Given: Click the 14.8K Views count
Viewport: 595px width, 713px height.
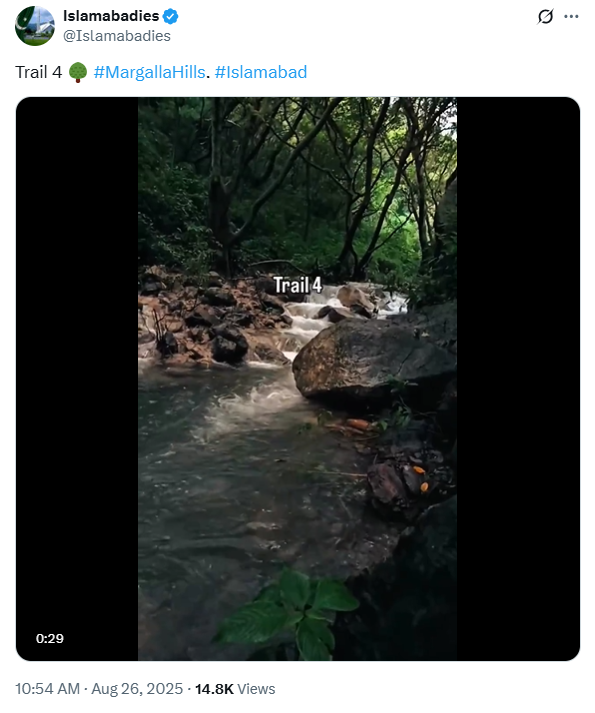Looking at the screenshot, I should click(x=235, y=689).
